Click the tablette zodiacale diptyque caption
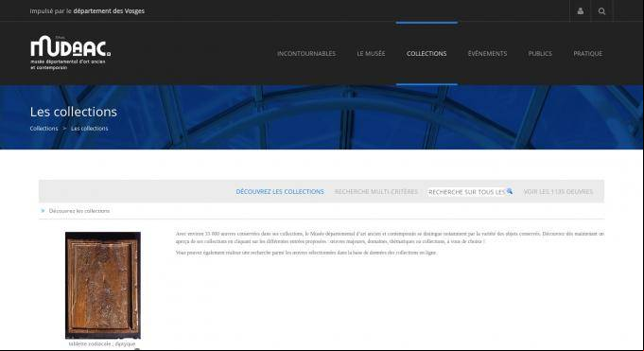 [x=102, y=343]
